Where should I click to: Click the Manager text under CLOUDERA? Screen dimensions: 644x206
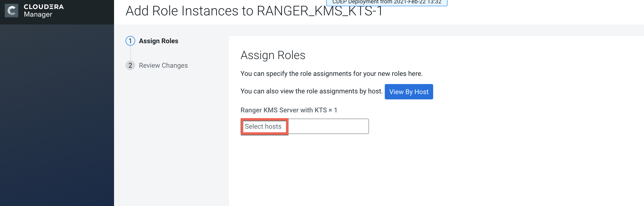click(x=38, y=15)
